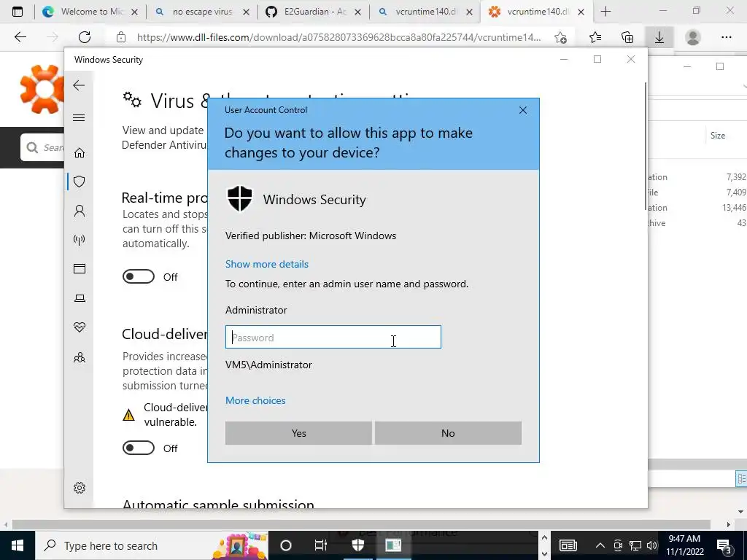Click Size column header in background window
The width and height of the screenshot is (747, 560).
point(718,136)
